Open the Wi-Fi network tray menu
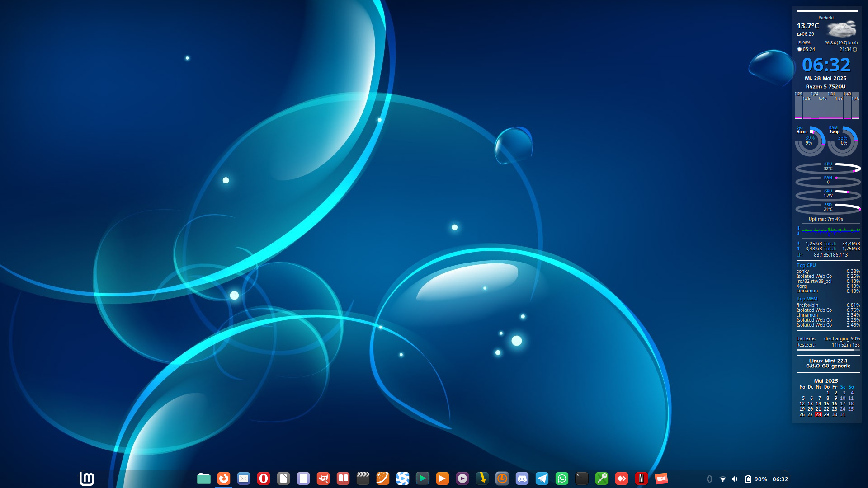The height and width of the screenshot is (488, 868). tap(722, 479)
